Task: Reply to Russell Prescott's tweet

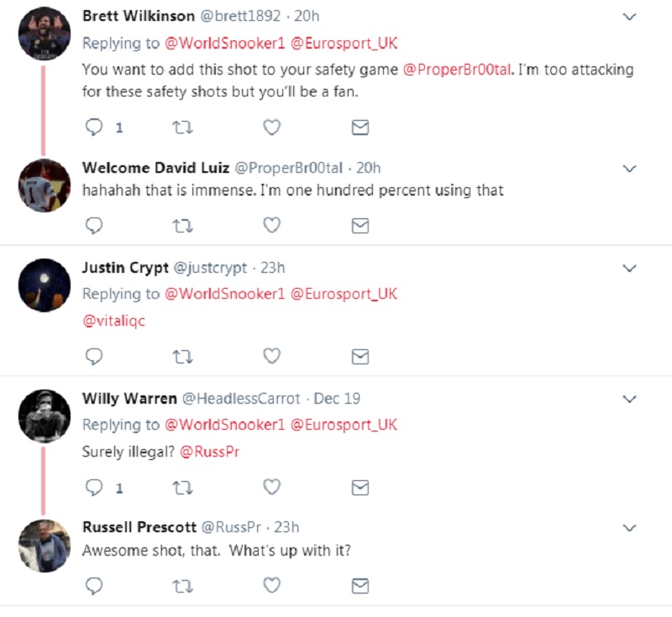Action: click(x=95, y=585)
